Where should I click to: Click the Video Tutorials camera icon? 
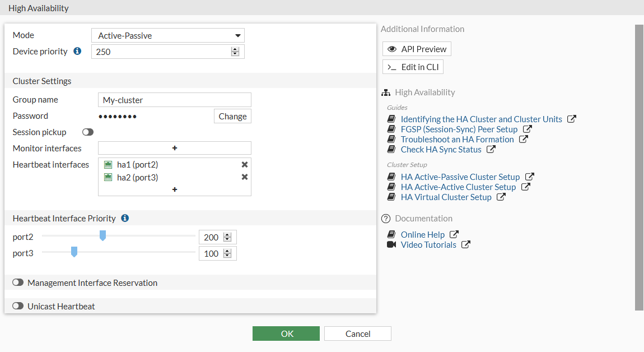pos(391,245)
